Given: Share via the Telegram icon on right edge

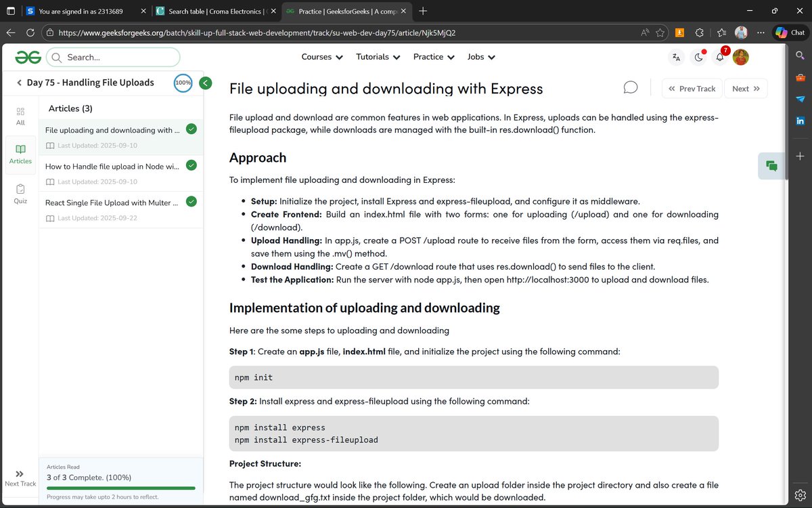Looking at the screenshot, I should click(800, 99).
